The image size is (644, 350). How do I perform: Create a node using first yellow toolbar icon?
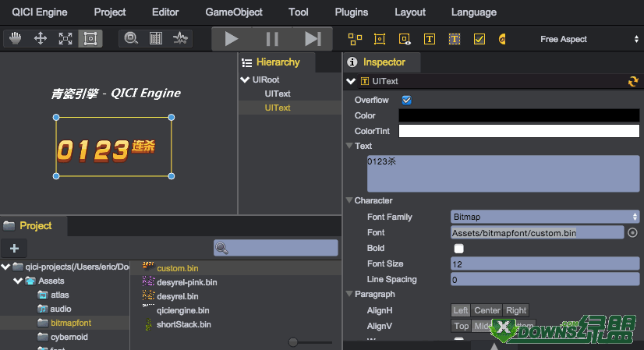click(355, 39)
